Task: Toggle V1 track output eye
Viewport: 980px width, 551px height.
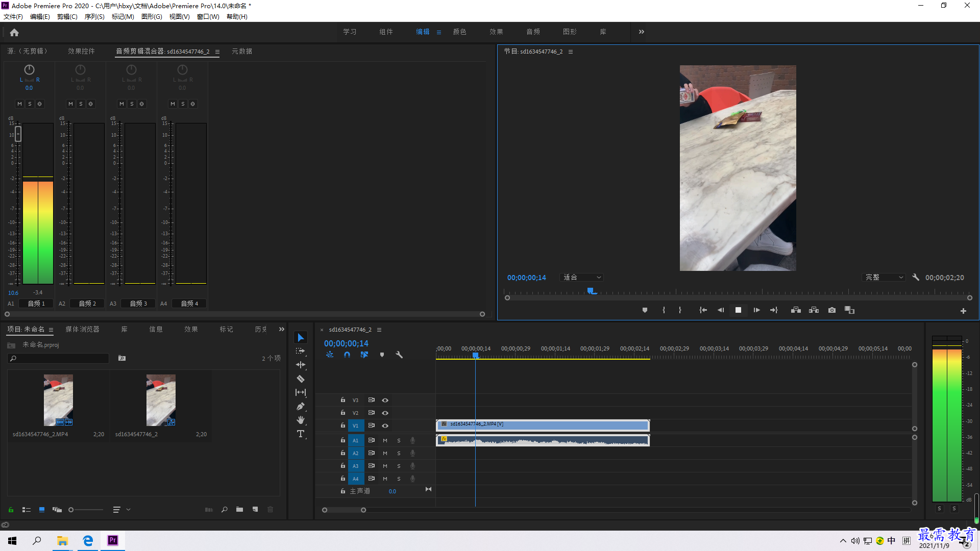Action: (x=385, y=426)
